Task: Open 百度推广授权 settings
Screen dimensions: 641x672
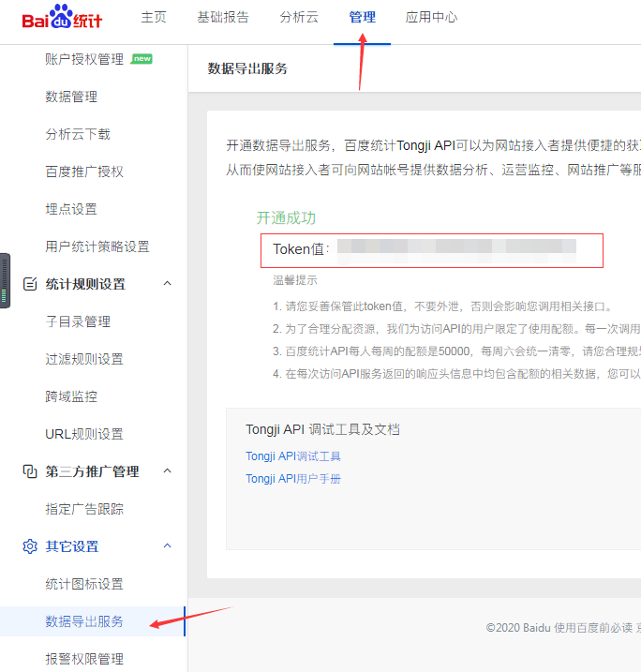Action: click(84, 172)
